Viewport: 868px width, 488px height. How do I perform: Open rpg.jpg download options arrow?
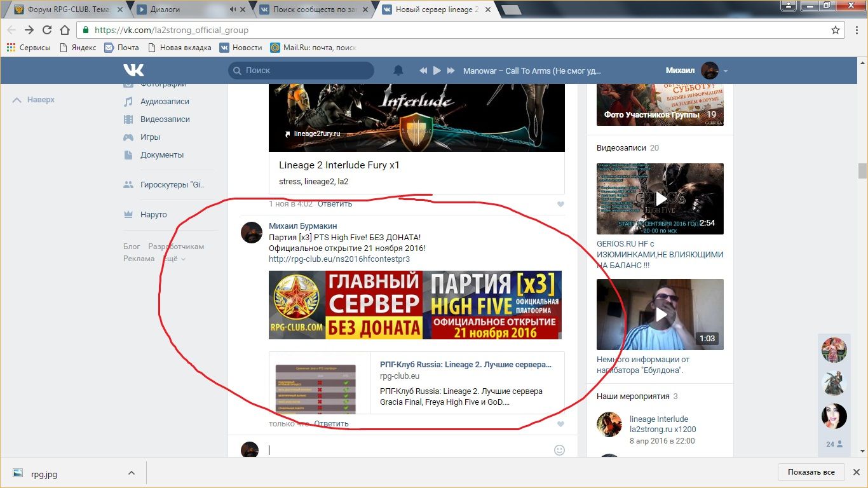pyautogui.click(x=132, y=473)
